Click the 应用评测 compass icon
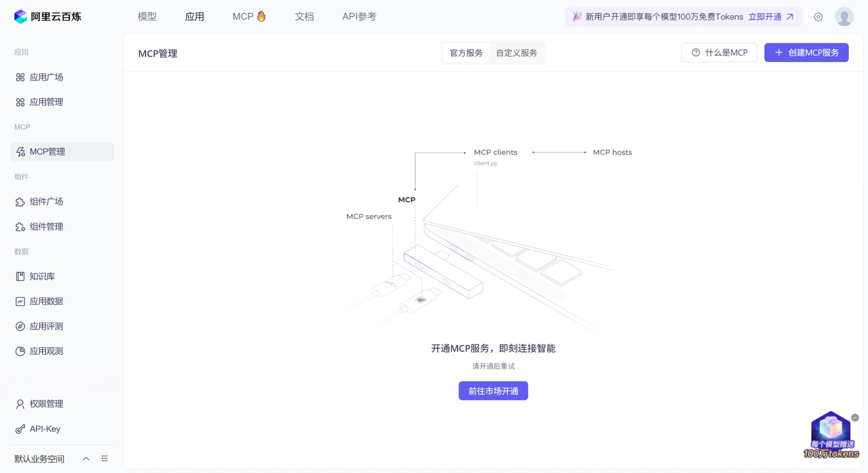The image size is (868, 473). 20,326
